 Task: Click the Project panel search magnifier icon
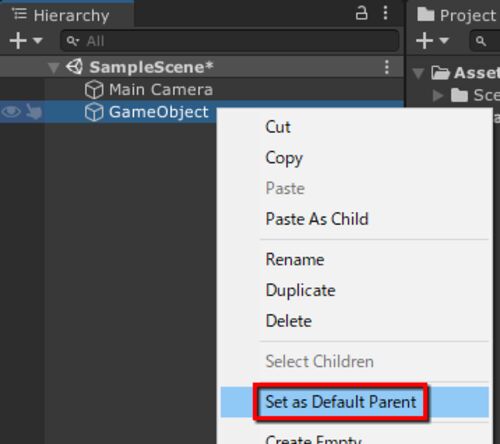point(481,41)
